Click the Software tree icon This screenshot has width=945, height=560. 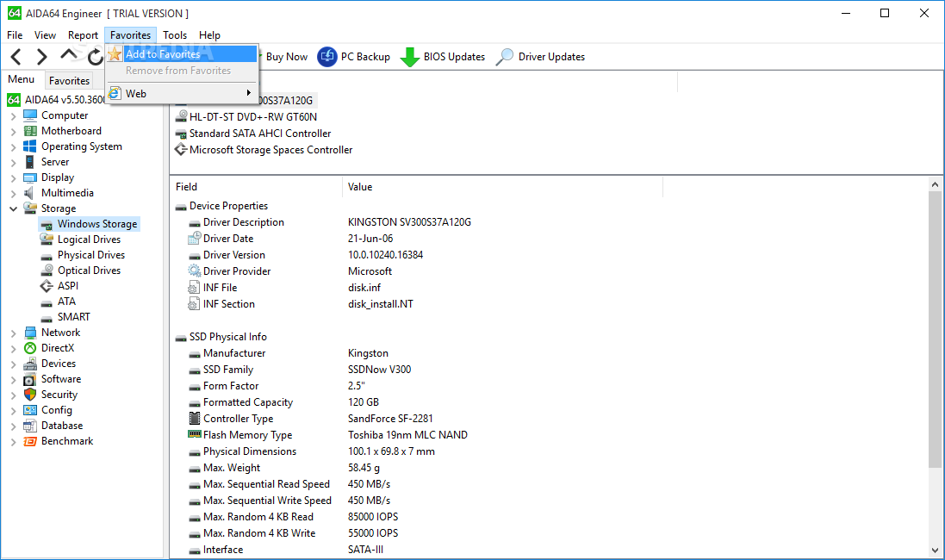30,379
